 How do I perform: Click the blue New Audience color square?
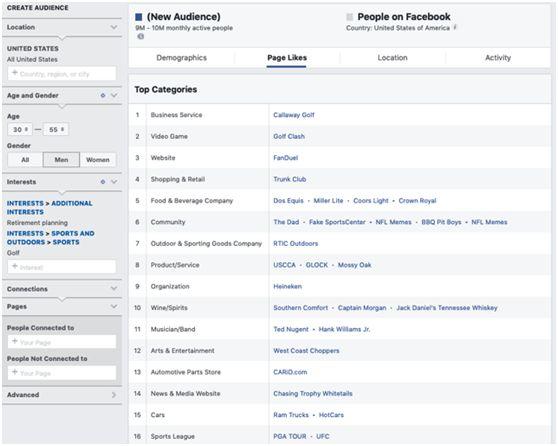click(139, 17)
